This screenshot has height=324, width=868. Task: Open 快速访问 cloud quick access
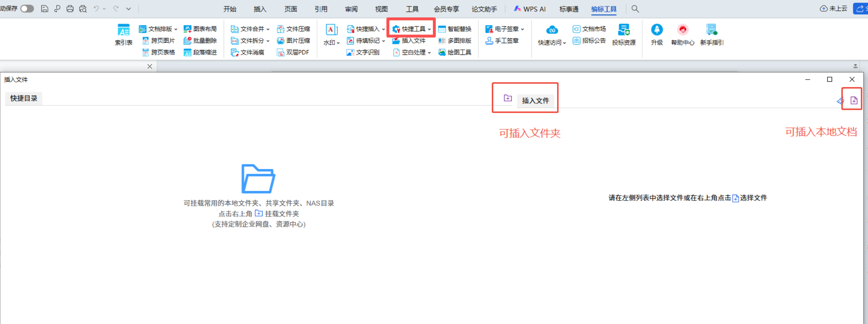[x=552, y=35]
